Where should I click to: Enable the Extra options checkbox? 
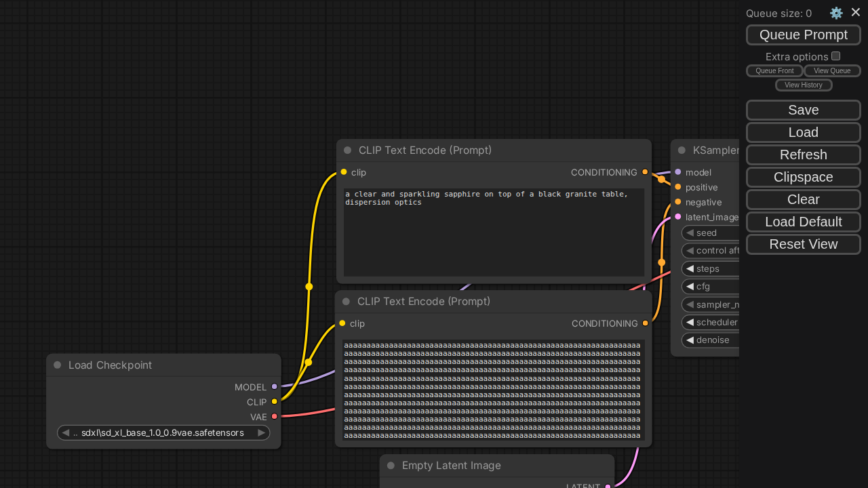point(836,56)
